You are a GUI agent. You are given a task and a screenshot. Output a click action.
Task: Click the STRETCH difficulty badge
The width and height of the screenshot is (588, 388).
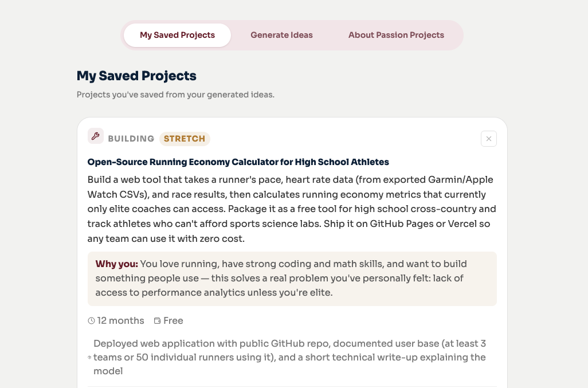coord(185,139)
